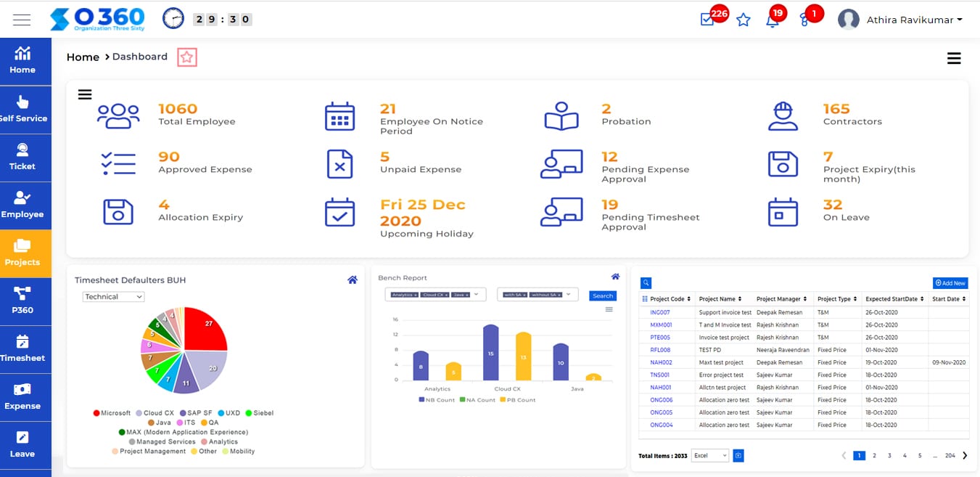Remove the Analytics filter tag
The image size is (980, 477).
[415, 295]
